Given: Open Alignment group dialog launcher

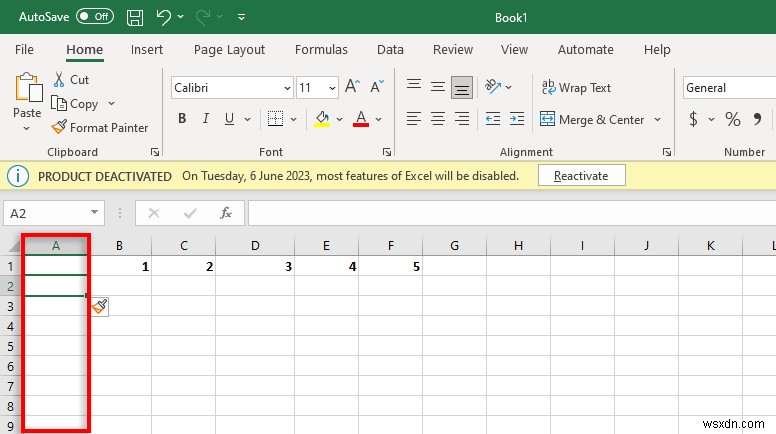Looking at the screenshot, I should [667, 152].
